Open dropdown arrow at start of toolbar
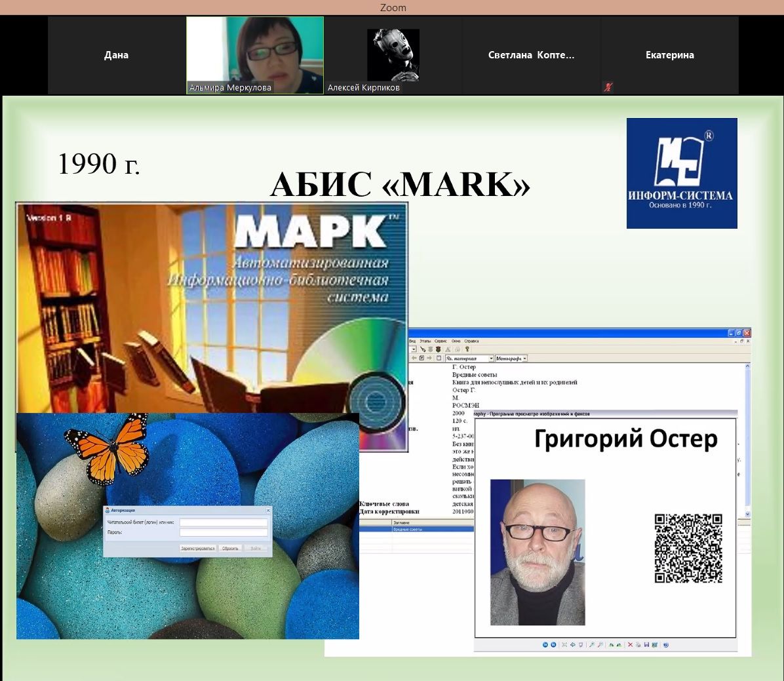The width and height of the screenshot is (784, 681). tap(414, 349)
